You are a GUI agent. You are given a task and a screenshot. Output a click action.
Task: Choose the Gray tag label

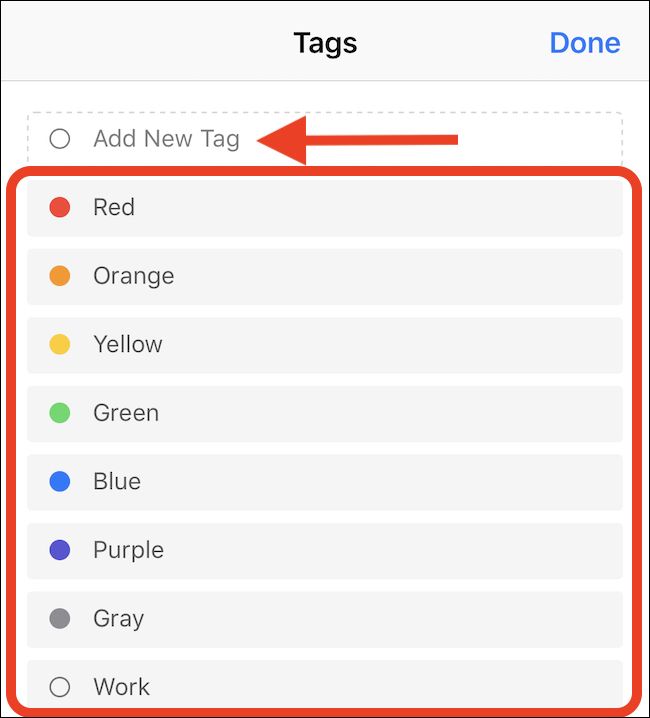click(x=118, y=618)
